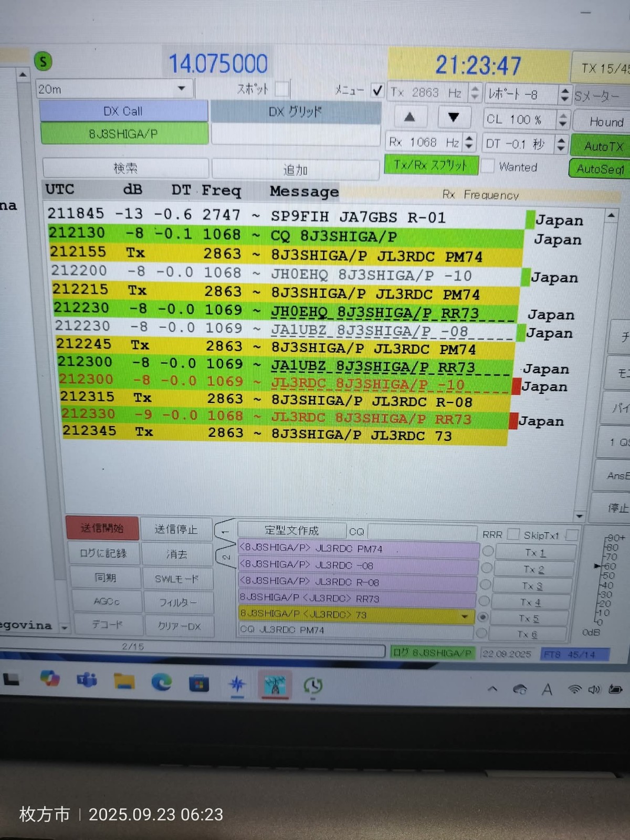Screen dimensions: 630x840
Task: Click the down arrow frequency button
Action: (x=454, y=118)
